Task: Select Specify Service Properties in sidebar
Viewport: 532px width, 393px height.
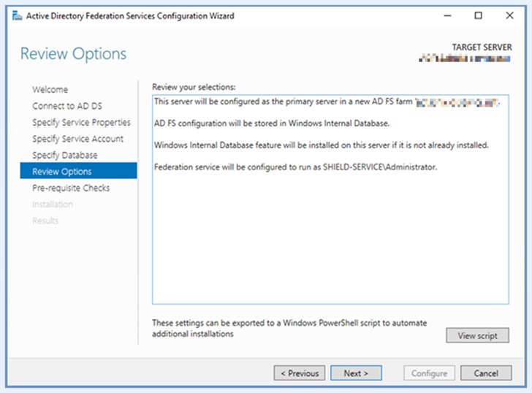Action: point(81,123)
